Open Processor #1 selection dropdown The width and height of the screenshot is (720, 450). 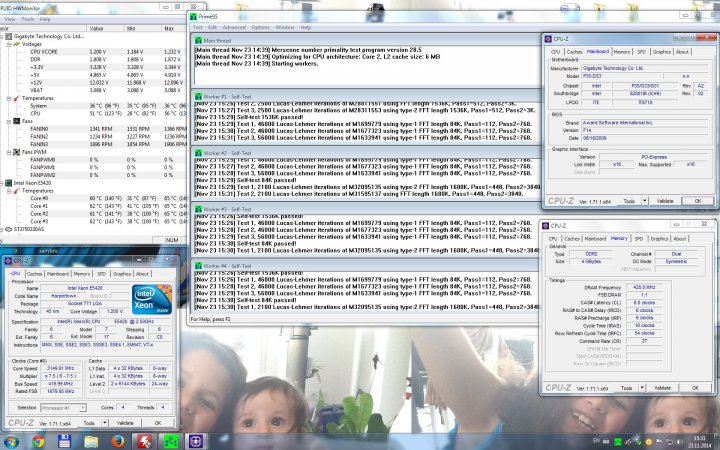63,407
